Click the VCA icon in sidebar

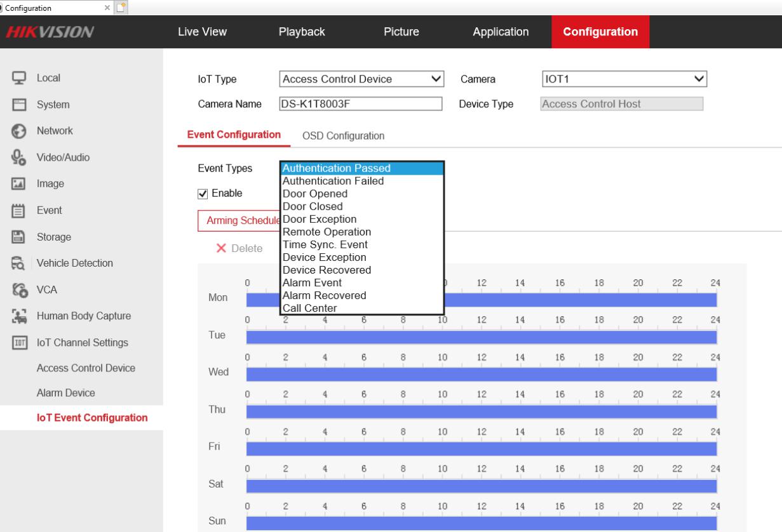coord(19,290)
